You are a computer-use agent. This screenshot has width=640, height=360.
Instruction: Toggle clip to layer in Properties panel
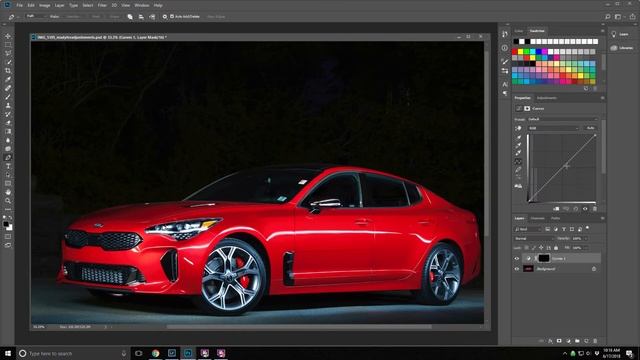[x=556, y=209]
